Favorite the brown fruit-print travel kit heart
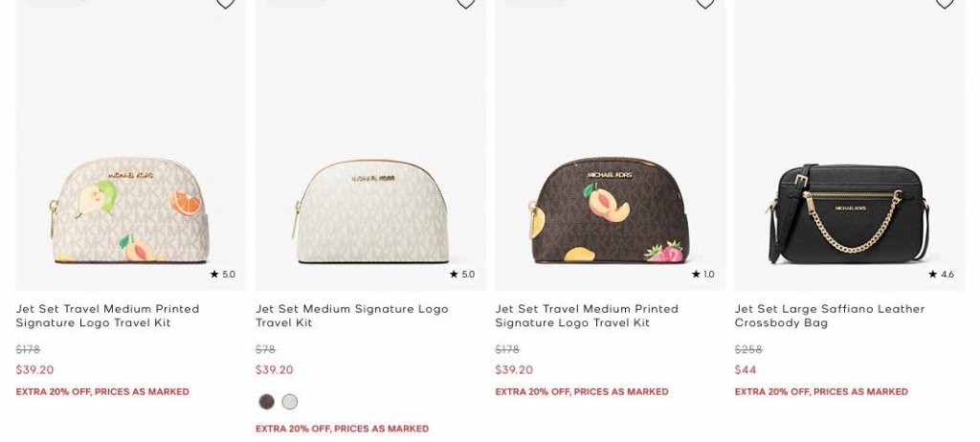 [705, 3]
